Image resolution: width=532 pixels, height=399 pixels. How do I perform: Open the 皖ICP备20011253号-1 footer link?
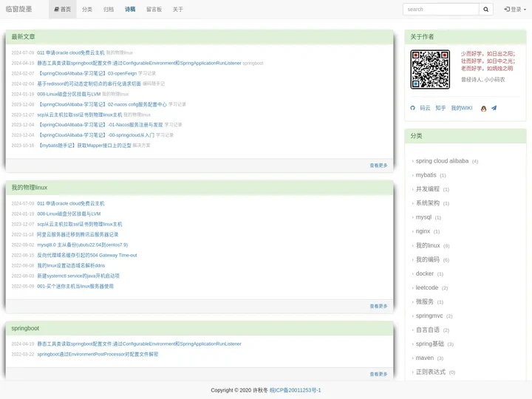pyautogui.click(x=295, y=390)
